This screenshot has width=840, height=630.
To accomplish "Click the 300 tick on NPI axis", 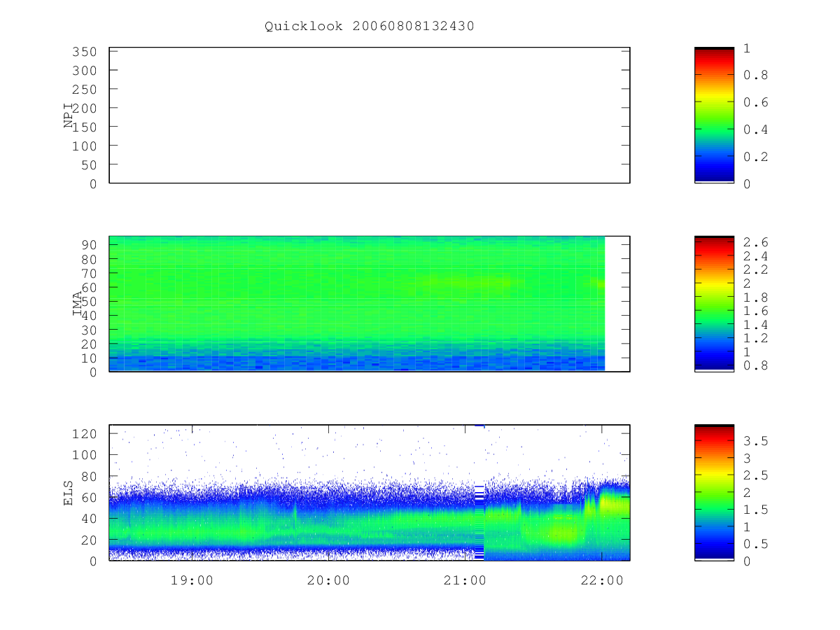I will click(x=85, y=71).
